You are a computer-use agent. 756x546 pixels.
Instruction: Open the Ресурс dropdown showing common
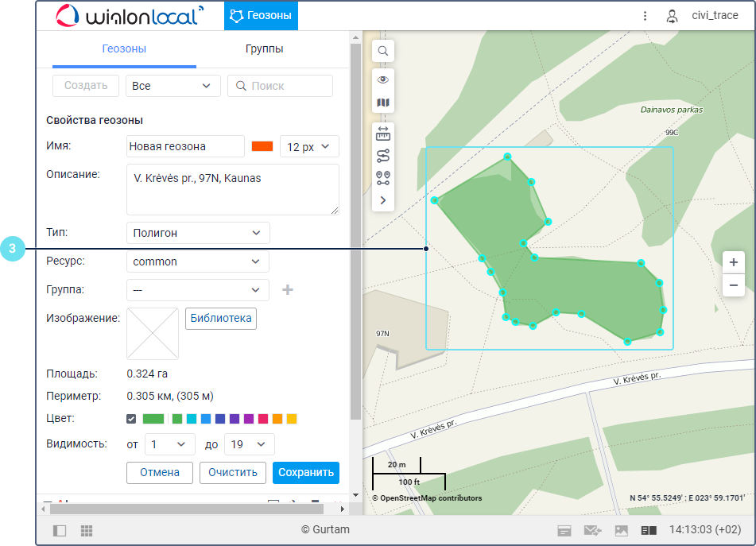tap(197, 261)
